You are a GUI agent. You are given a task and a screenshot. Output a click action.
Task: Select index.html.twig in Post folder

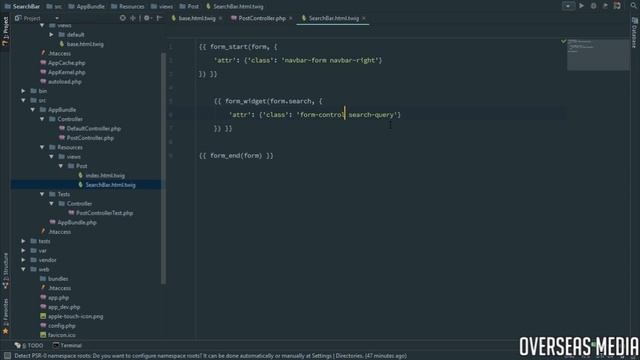(101, 176)
